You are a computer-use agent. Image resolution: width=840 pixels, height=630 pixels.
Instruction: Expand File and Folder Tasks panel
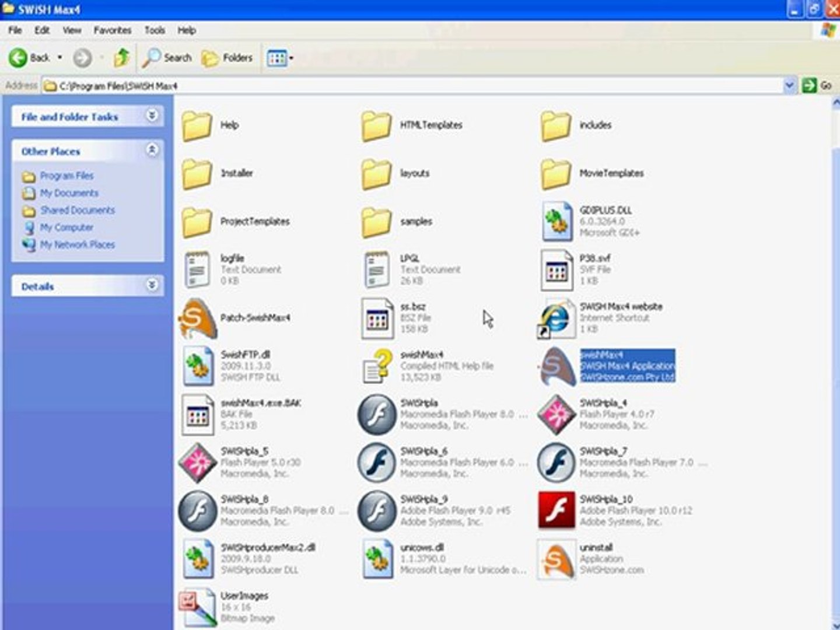point(152,116)
